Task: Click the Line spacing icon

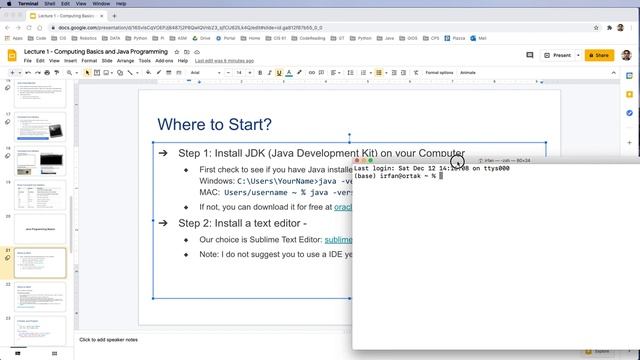Action: coord(350,73)
